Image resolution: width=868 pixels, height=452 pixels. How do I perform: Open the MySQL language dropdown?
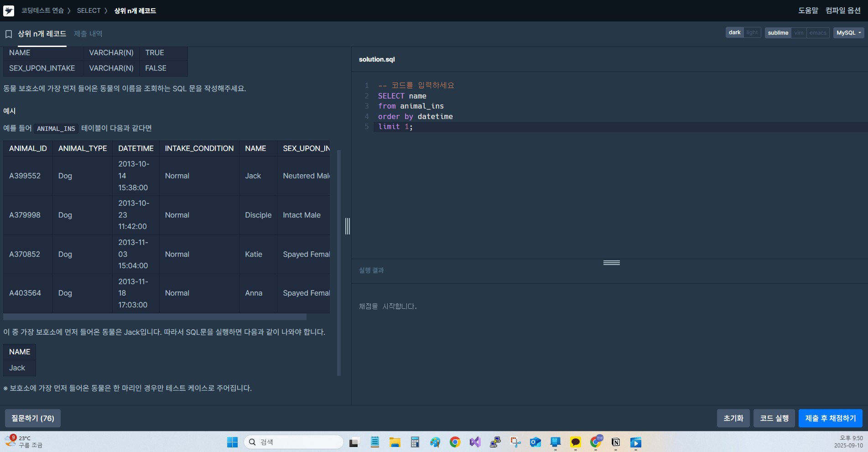(848, 33)
